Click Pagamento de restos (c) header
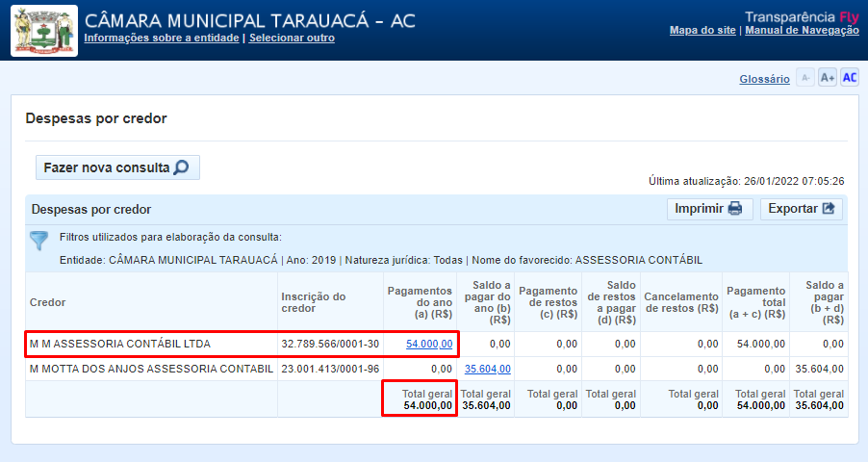The image size is (868, 462). 549,302
